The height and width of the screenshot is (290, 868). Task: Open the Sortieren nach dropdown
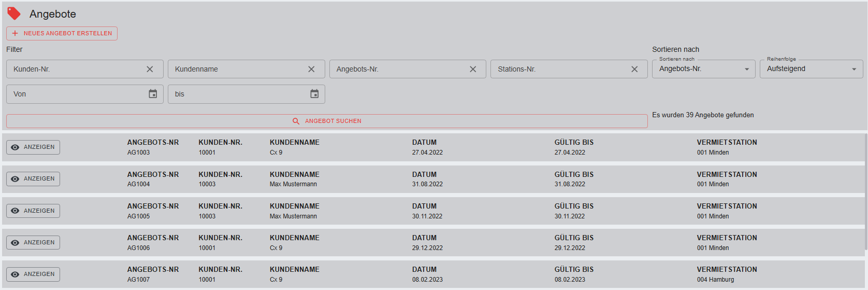point(703,69)
